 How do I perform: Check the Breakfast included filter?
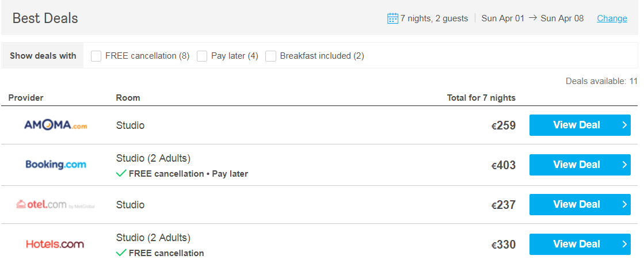(270, 56)
